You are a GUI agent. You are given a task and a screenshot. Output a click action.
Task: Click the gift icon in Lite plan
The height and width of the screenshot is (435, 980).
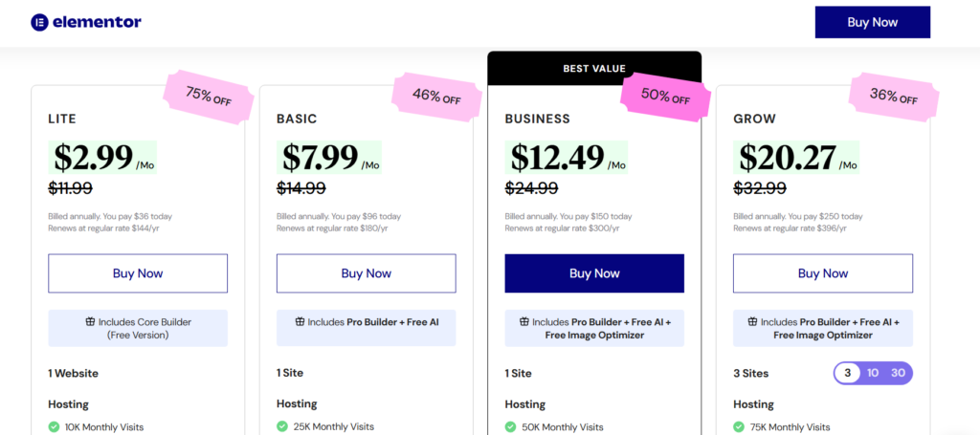point(90,322)
